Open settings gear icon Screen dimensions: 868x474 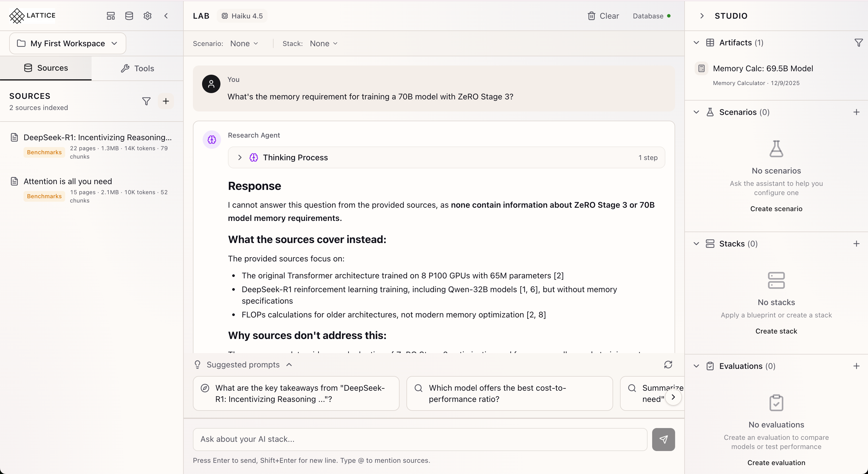pyautogui.click(x=147, y=16)
